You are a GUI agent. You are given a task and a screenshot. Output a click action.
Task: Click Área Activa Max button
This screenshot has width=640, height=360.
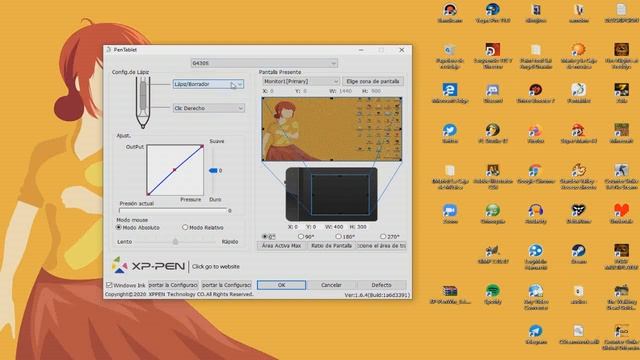pos(281,246)
